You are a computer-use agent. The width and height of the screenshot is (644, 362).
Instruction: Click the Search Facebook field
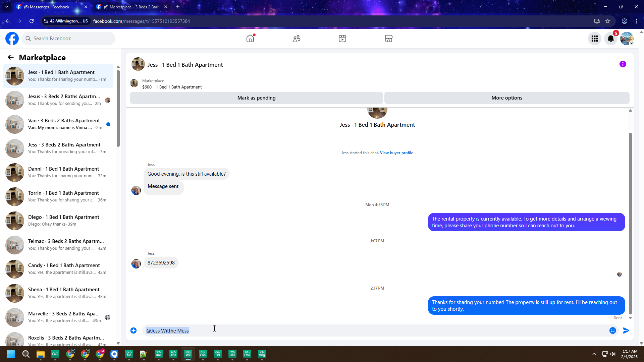pos(69,39)
